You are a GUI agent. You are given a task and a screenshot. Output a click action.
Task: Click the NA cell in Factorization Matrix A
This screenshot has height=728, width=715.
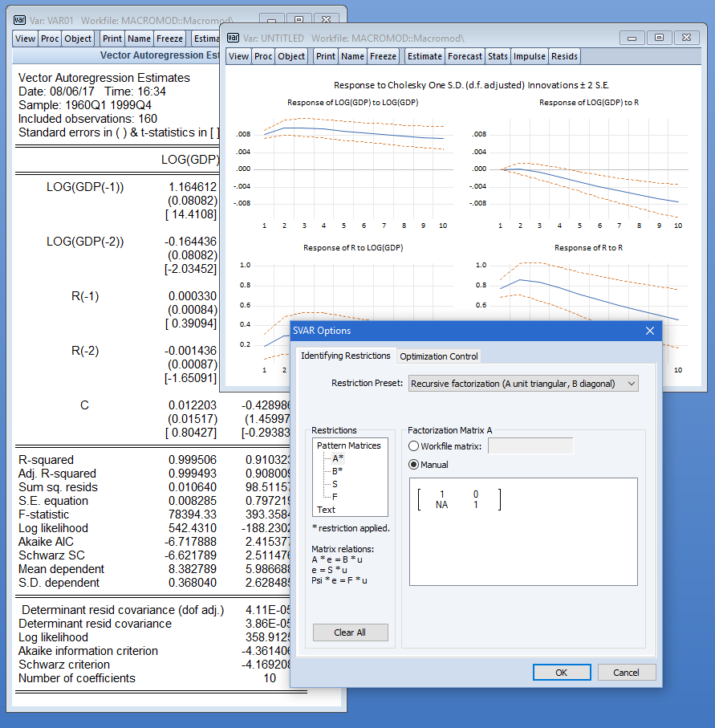pos(441,505)
